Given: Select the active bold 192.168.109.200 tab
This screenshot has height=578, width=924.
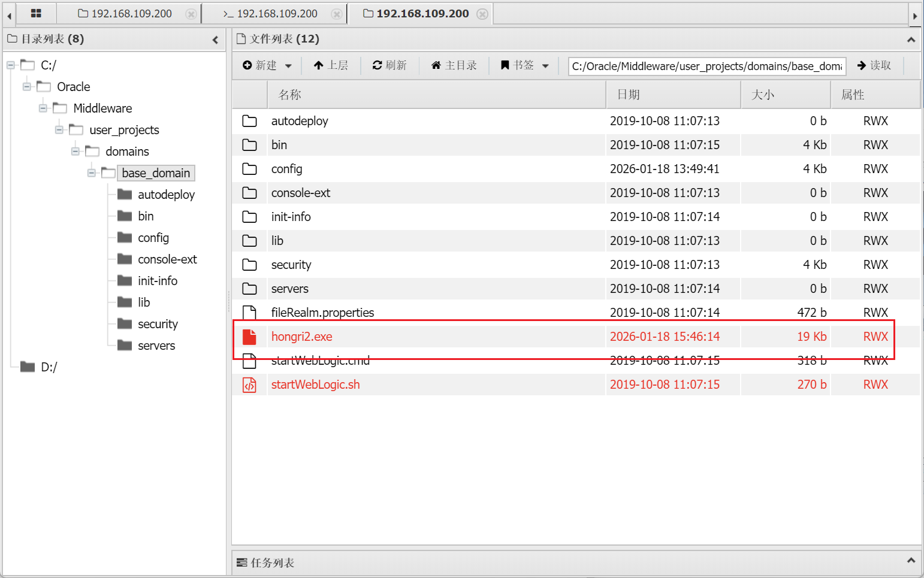Looking at the screenshot, I should (x=416, y=14).
